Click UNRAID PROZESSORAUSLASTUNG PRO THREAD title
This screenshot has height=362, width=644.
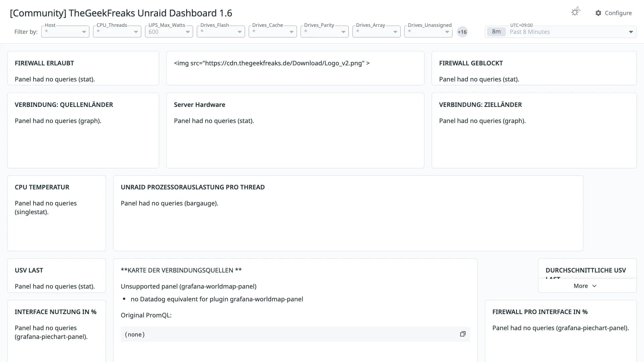pyautogui.click(x=193, y=187)
